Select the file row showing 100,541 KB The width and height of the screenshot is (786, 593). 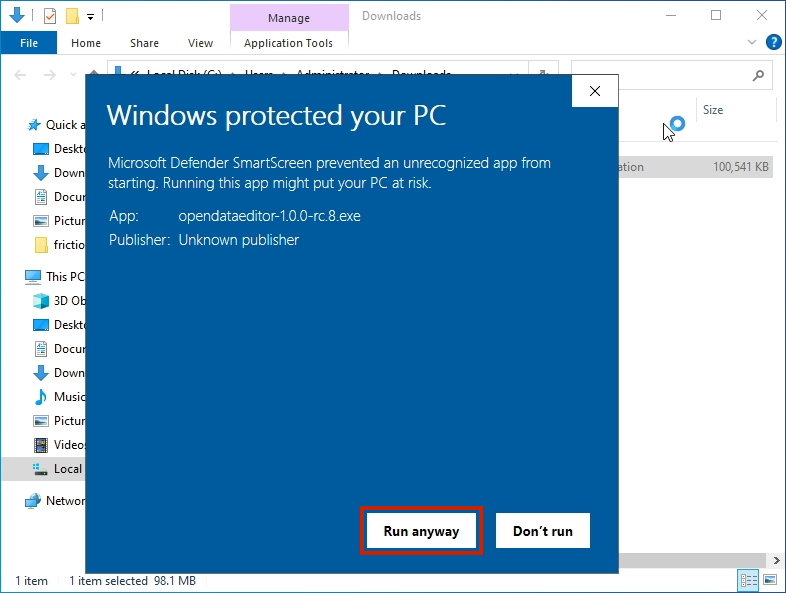click(x=696, y=167)
